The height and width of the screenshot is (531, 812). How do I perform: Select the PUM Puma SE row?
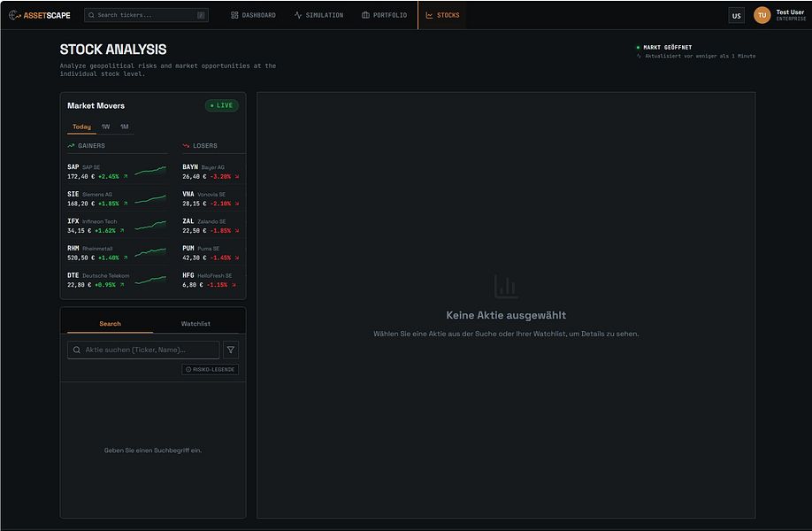point(211,253)
